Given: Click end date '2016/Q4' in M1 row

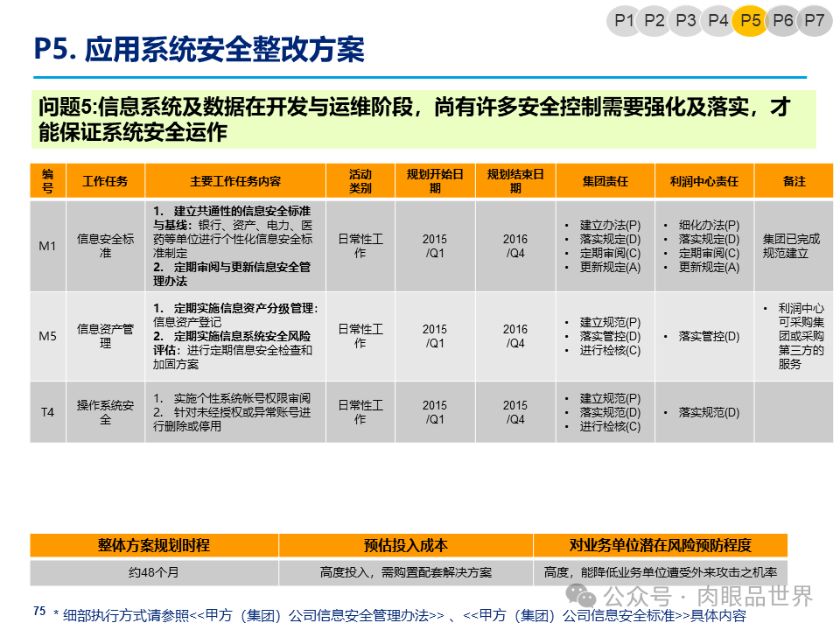Looking at the screenshot, I should click(x=515, y=246).
